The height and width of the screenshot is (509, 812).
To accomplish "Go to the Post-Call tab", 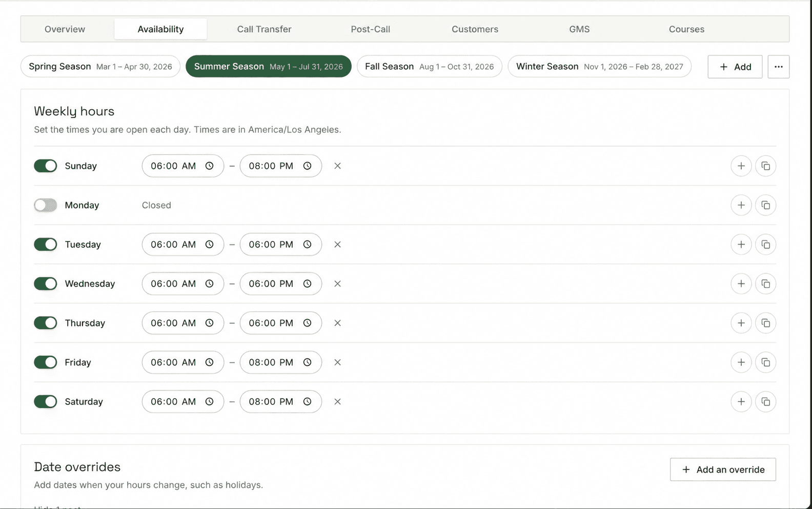I will 370,29.
